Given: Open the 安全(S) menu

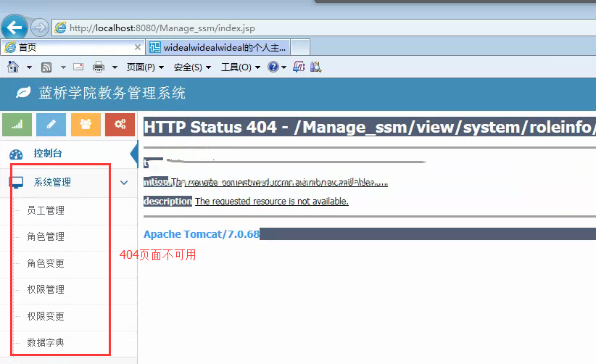Looking at the screenshot, I should tap(192, 67).
